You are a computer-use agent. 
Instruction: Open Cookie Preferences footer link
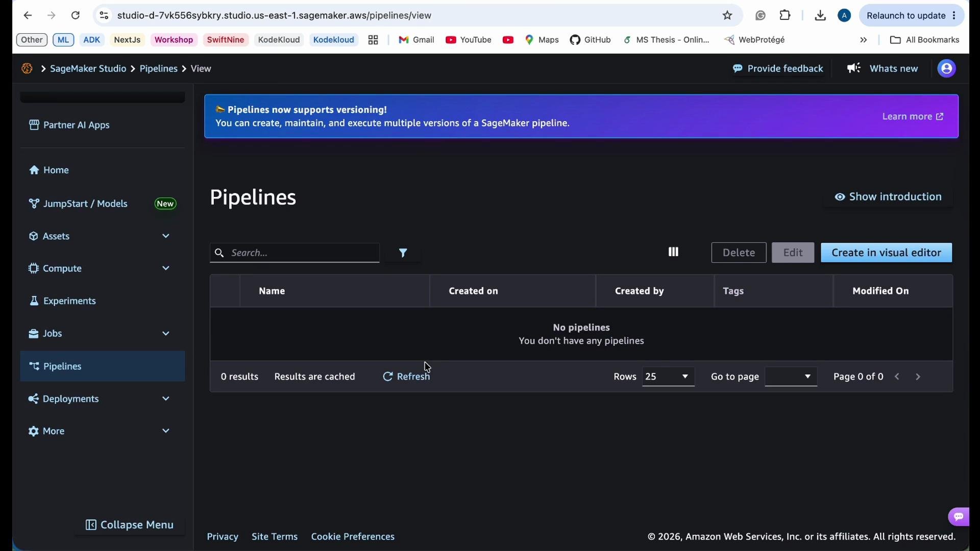click(353, 537)
